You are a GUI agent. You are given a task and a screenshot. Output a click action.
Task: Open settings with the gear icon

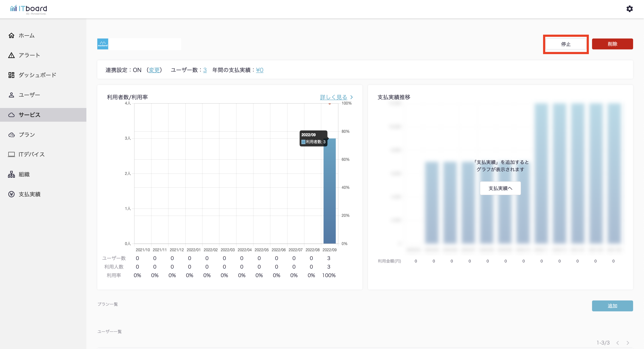click(629, 9)
